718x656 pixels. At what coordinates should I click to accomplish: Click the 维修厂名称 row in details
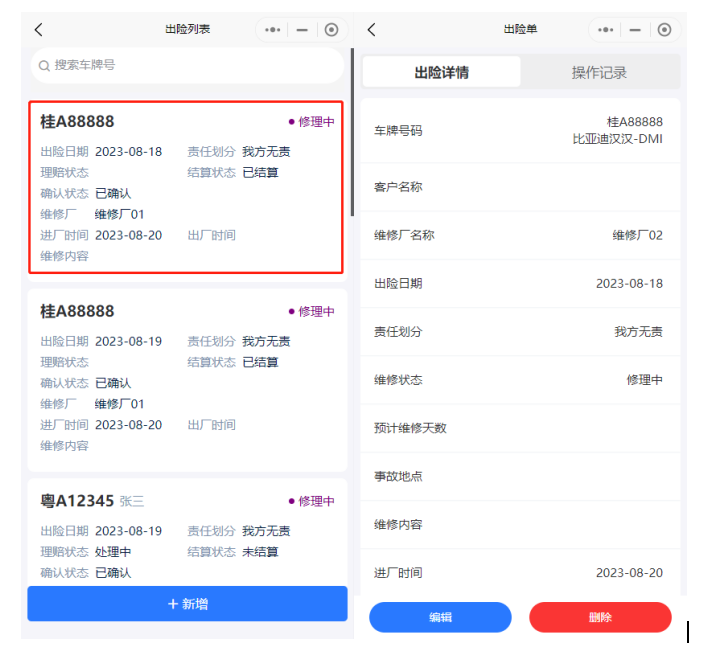click(x=519, y=235)
